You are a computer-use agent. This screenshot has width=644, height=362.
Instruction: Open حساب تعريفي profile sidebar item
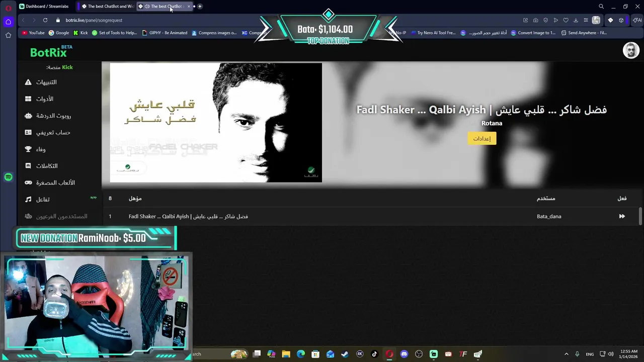pos(53,132)
